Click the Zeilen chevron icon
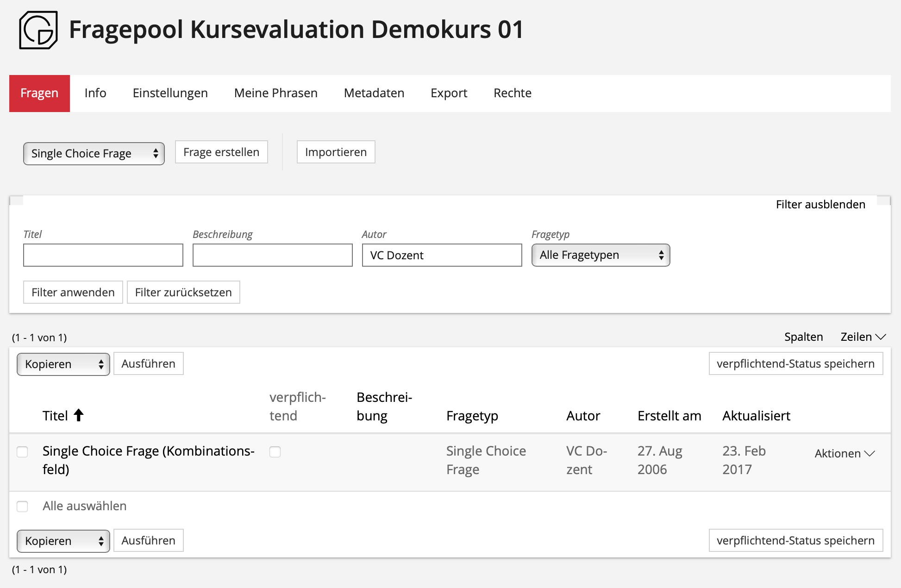 pyautogui.click(x=881, y=337)
